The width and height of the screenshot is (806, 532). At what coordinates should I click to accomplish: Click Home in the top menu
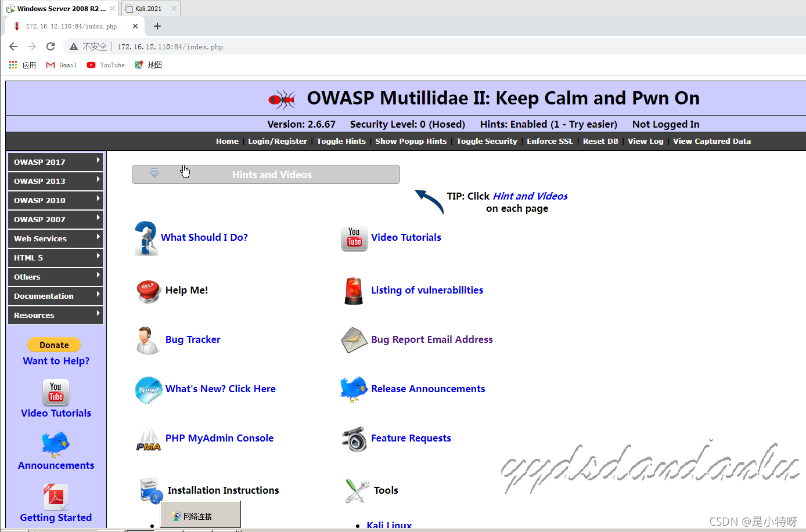(x=227, y=141)
